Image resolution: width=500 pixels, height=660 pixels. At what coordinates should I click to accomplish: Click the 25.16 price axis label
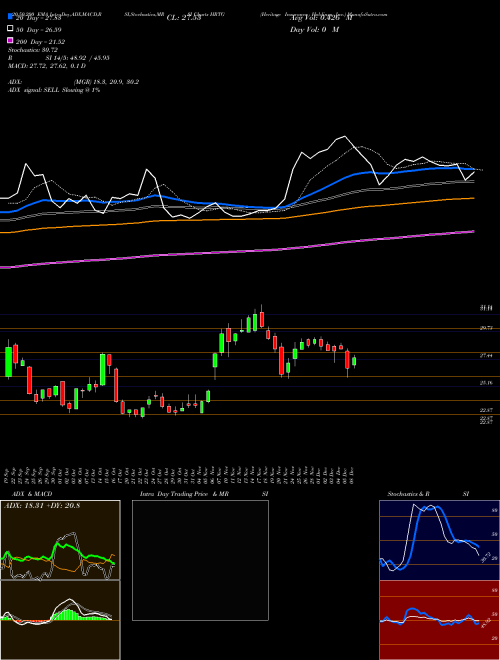point(486,383)
